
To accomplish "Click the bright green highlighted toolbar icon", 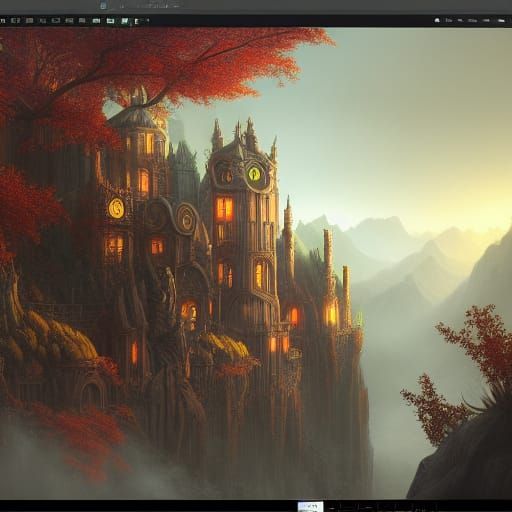I will (x=125, y=21).
